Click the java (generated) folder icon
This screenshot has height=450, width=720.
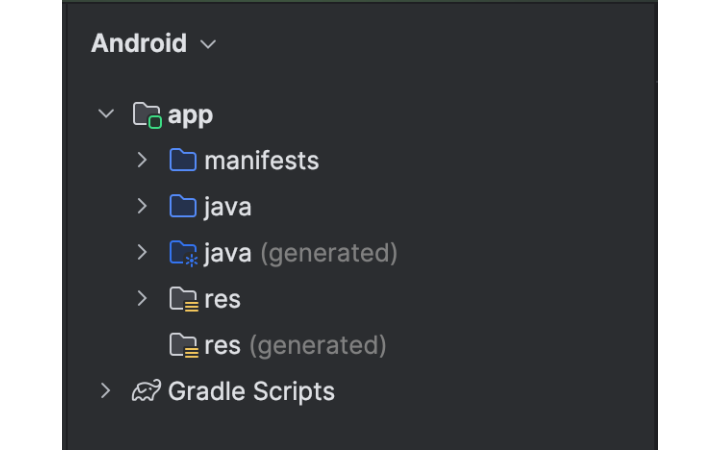tap(183, 253)
